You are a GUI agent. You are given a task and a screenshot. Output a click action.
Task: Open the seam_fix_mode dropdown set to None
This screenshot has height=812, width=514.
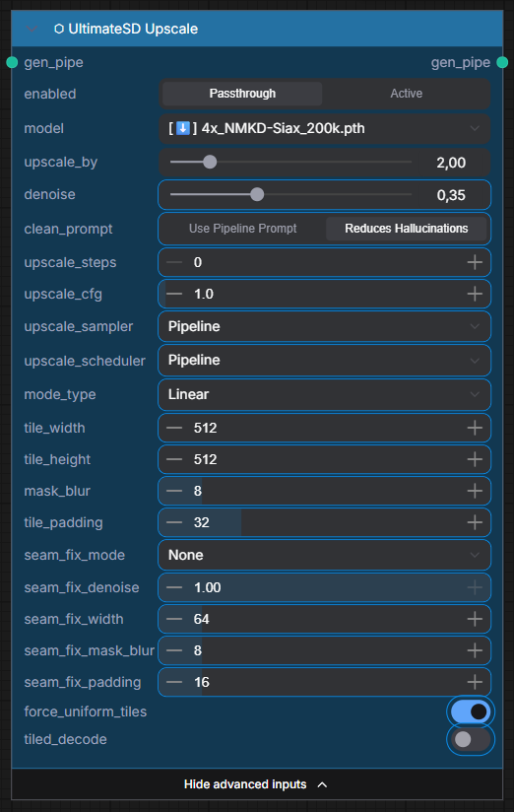(324, 555)
